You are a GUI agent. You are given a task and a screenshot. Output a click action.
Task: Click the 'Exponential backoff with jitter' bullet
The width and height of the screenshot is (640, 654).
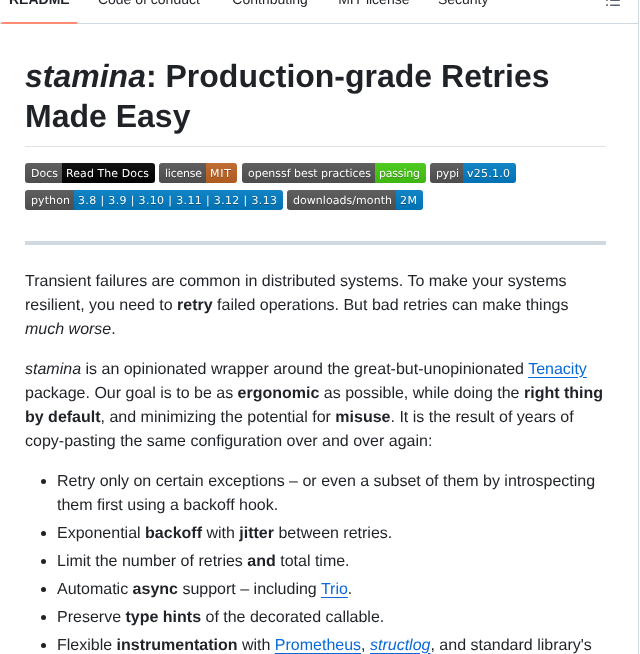(x=224, y=532)
